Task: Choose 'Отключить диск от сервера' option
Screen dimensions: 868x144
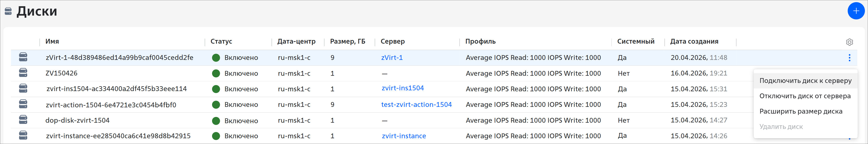Action: coord(805,96)
